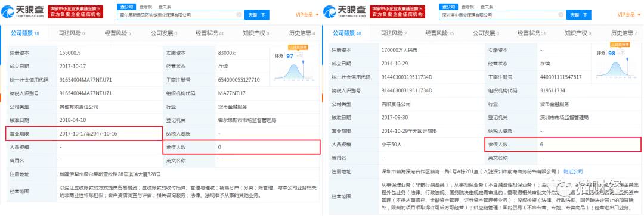Clear the search box containing 深圳滇中商业保理有限公司
Screen dimensions: 644x216
(x=562, y=15)
